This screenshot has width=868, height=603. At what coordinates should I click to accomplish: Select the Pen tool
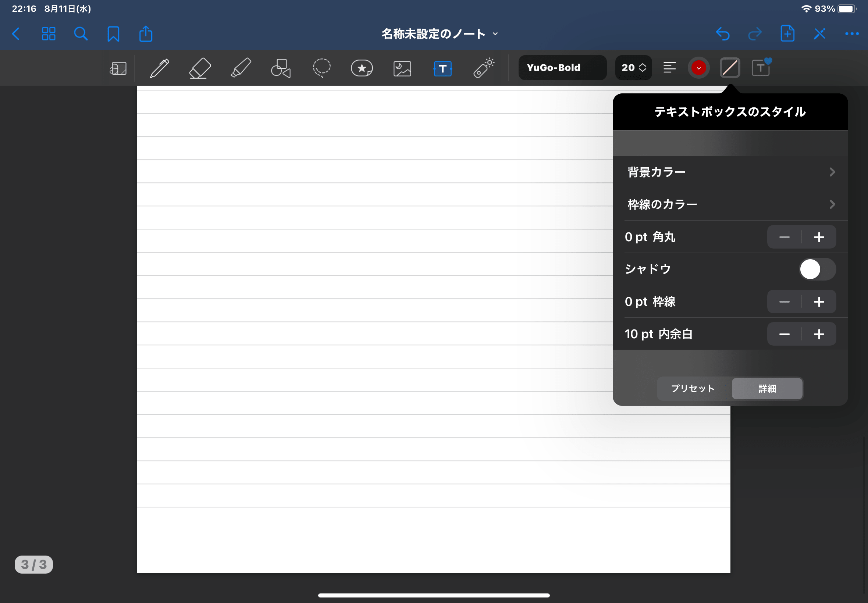(160, 68)
